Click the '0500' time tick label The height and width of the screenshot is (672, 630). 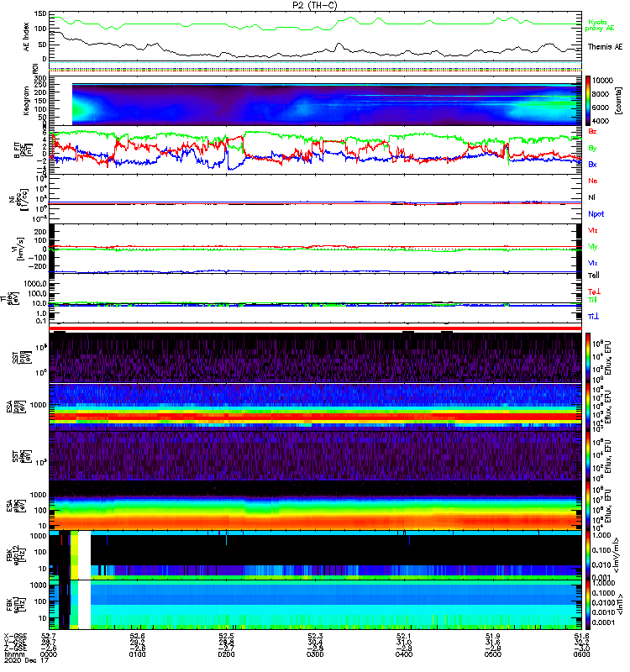tap(493, 654)
